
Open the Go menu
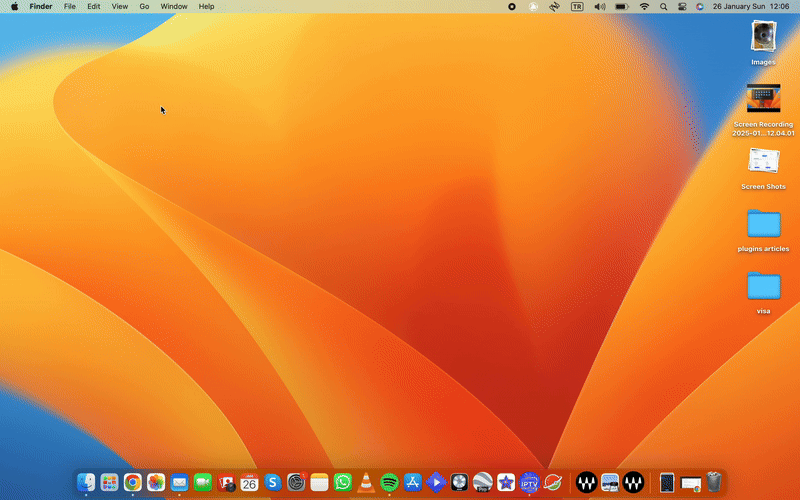click(x=144, y=6)
